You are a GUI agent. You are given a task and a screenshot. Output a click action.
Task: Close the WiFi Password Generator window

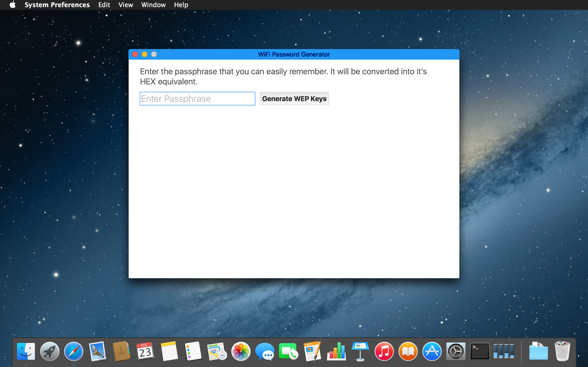coord(135,54)
